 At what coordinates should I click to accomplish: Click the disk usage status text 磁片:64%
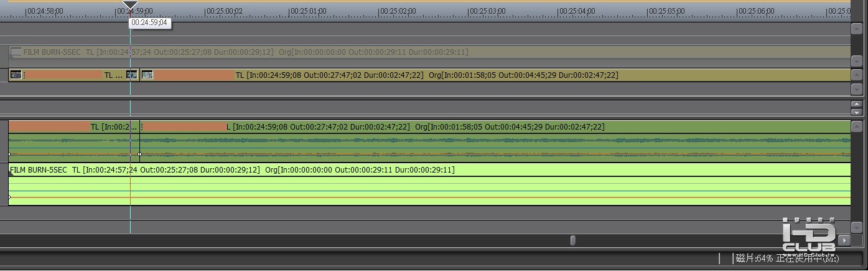coord(754,258)
